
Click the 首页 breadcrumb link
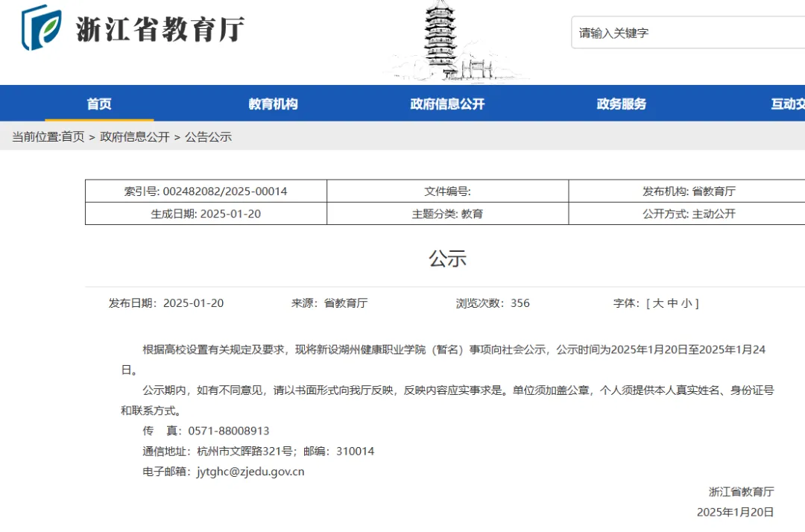coord(72,137)
